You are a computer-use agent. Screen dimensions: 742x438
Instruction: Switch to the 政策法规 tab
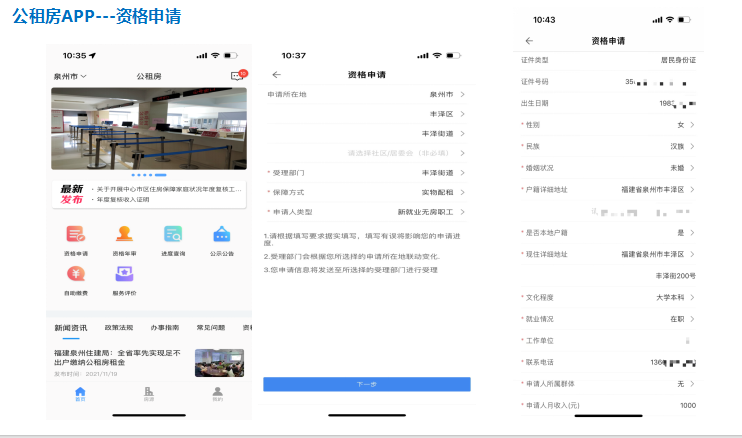point(117,328)
